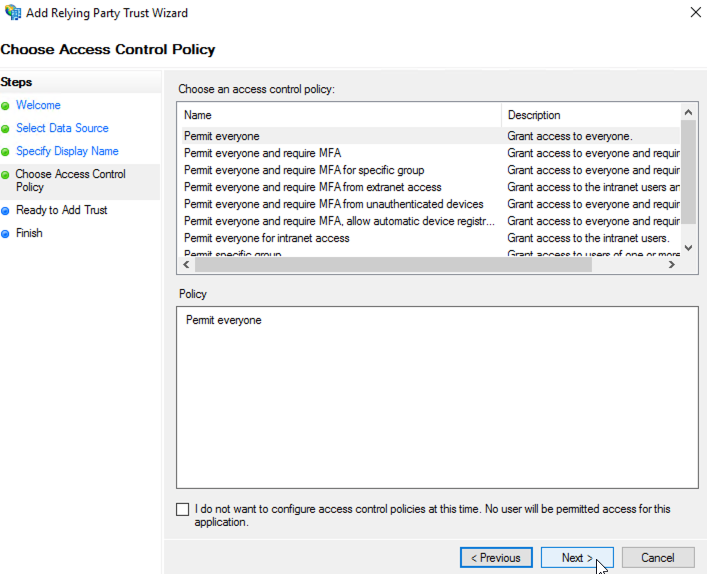Click the wizard icon in title bar
The width and height of the screenshot is (707, 574).
coord(12,13)
